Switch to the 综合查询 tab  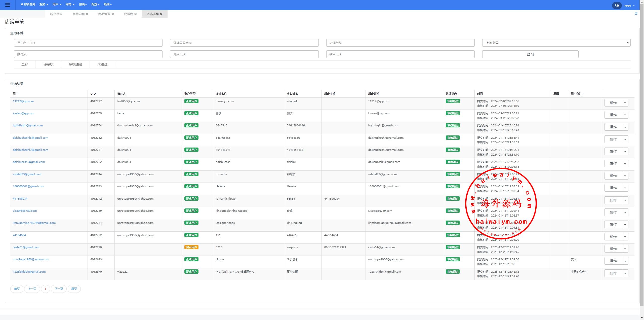coord(56,14)
